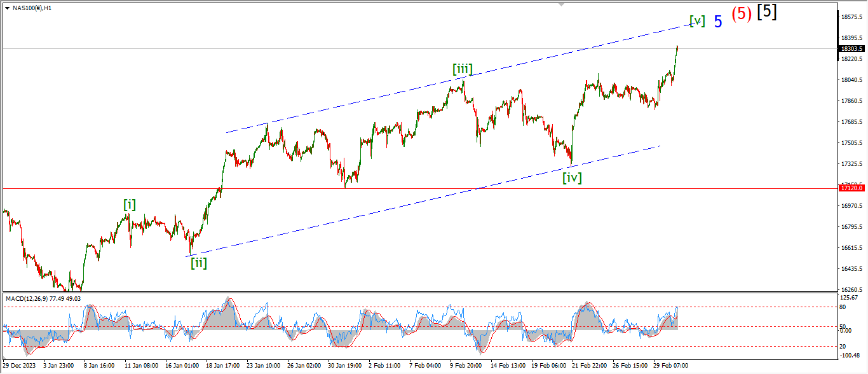
Task: Select the green [i] wave label
Action: click(x=129, y=204)
